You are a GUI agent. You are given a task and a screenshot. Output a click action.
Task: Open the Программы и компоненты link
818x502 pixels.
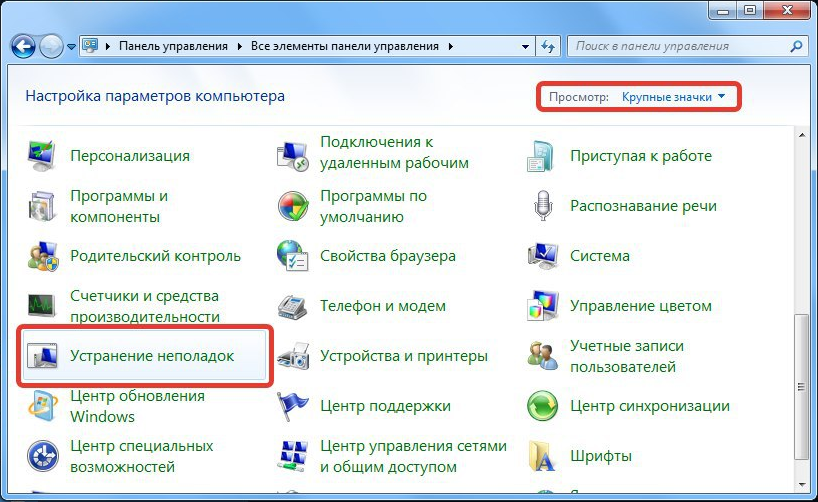tap(119, 206)
